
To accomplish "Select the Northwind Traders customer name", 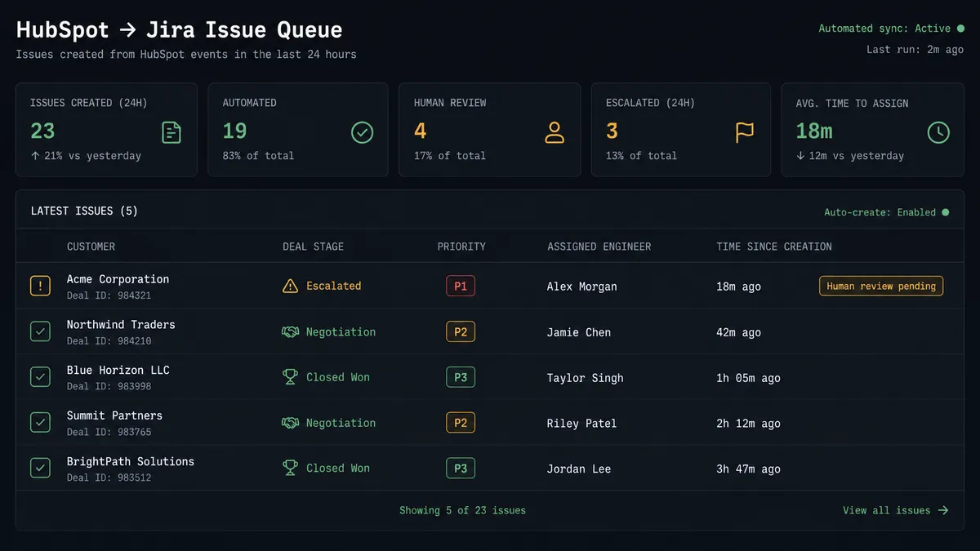I will pyautogui.click(x=121, y=325).
